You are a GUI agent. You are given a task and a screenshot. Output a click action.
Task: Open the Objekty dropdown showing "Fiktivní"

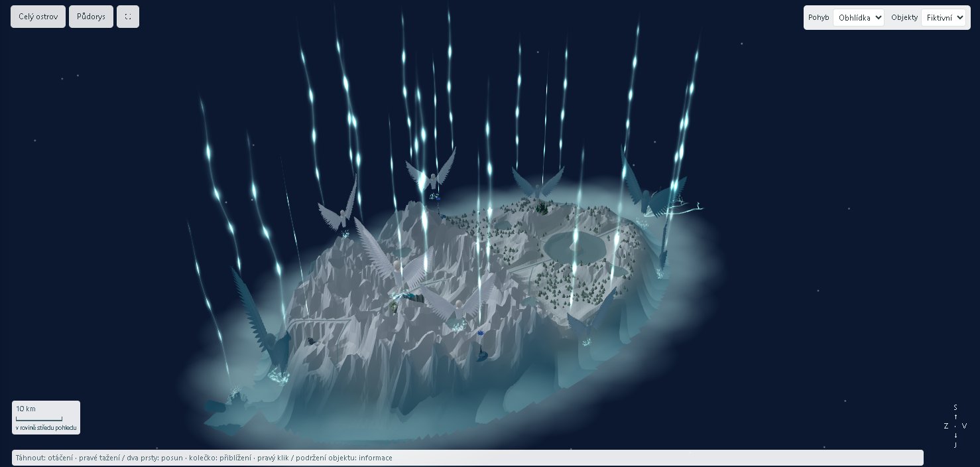[944, 18]
